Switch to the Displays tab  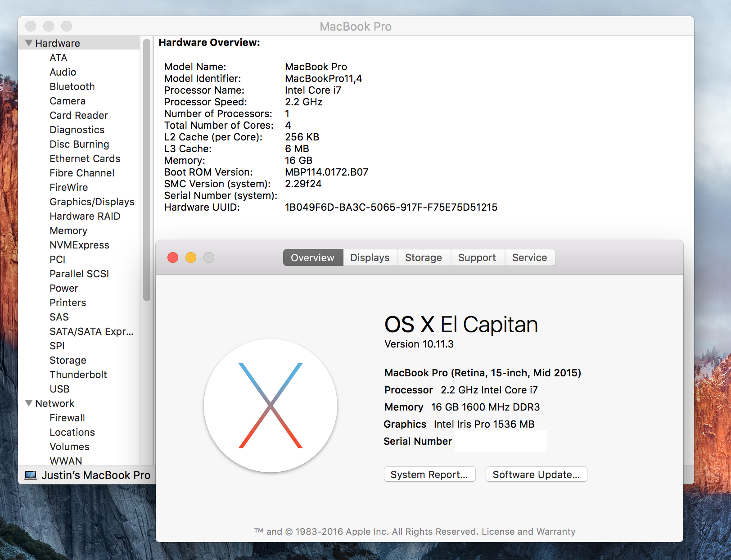pos(370,257)
